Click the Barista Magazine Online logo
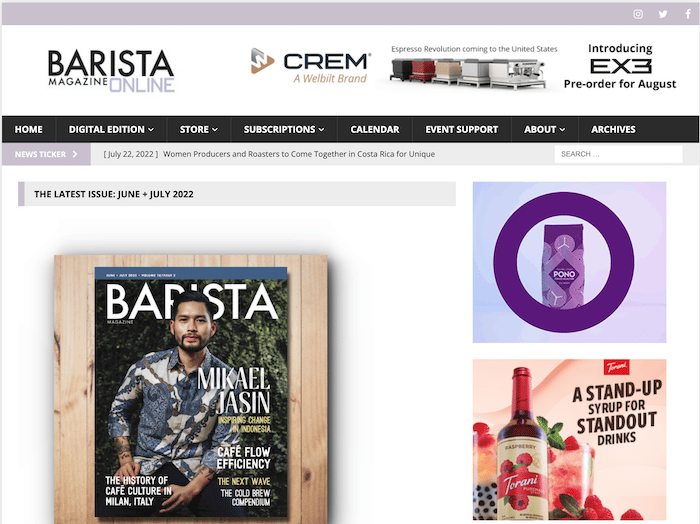700x524 pixels. [111, 71]
